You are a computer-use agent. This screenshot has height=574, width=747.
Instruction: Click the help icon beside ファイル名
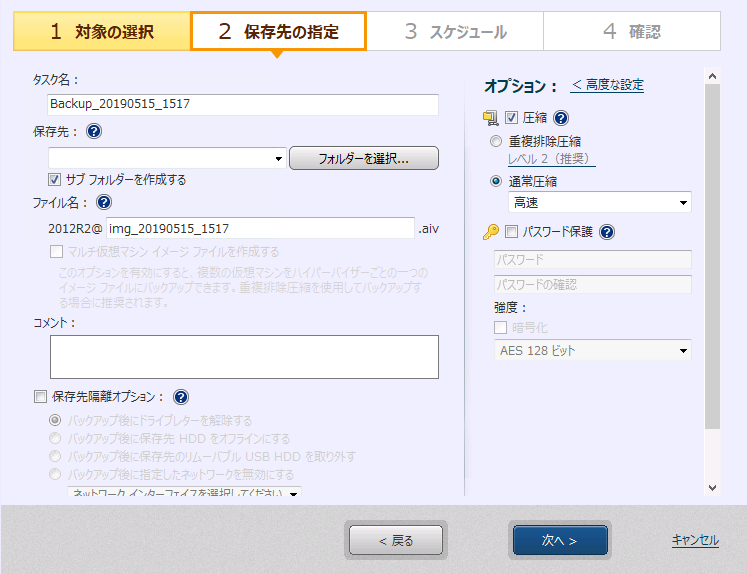pyautogui.click(x=104, y=202)
